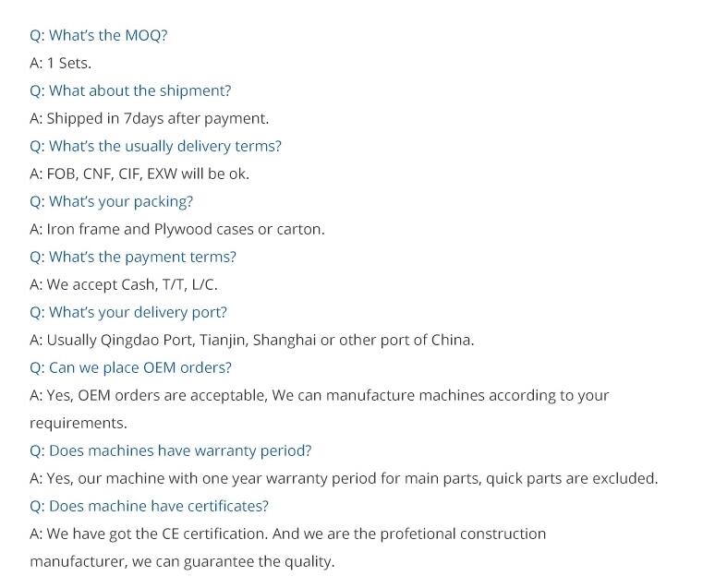
Task: Click the one year warranty period answer
Action: (344, 478)
